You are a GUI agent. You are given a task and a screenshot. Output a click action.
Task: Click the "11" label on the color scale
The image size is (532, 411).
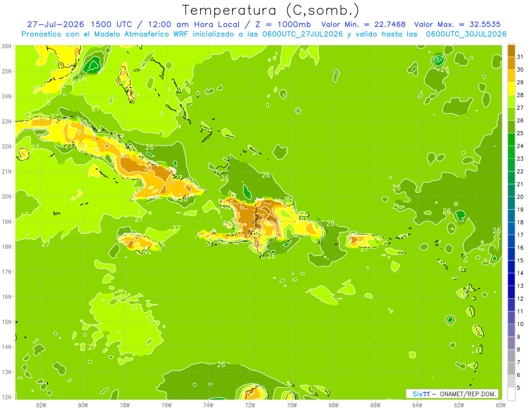point(520,312)
